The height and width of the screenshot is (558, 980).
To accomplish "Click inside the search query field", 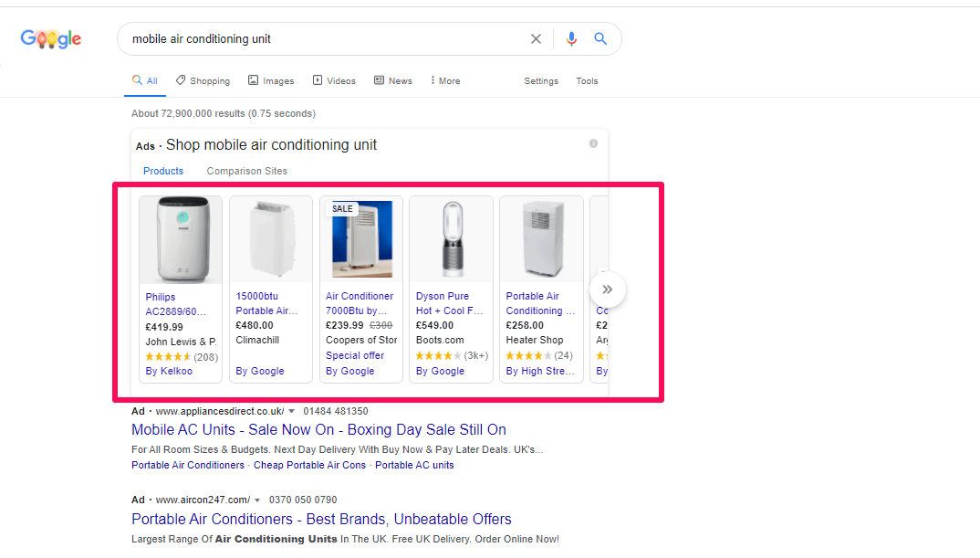I will (x=319, y=38).
